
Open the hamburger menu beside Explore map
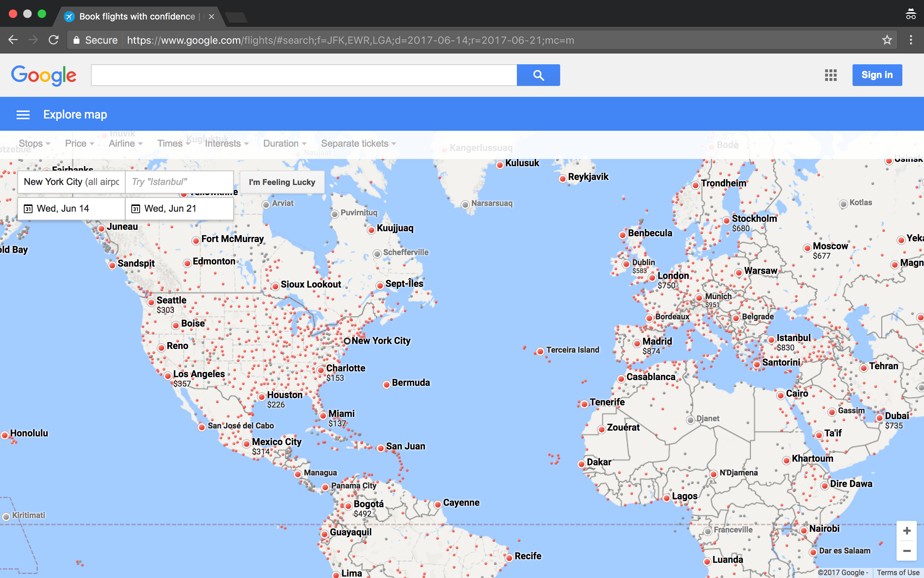click(23, 115)
